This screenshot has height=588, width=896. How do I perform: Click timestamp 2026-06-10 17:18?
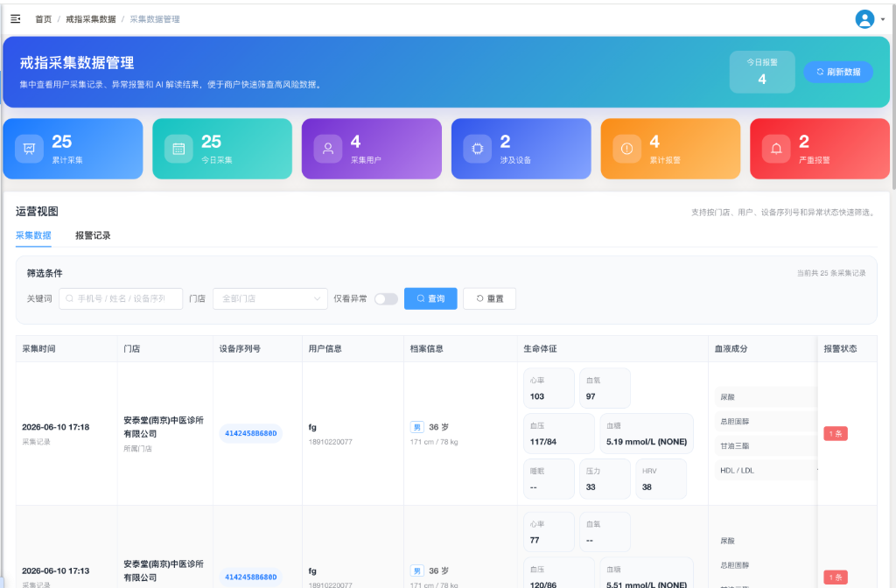[56, 427]
